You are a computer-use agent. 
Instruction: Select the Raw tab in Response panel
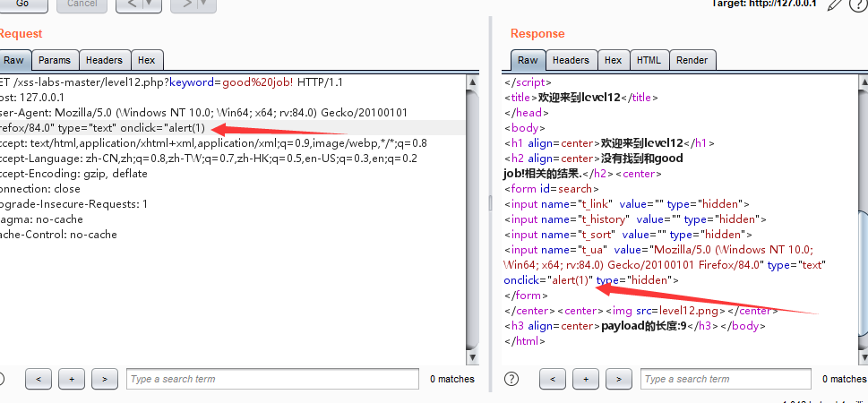[x=528, y=60]
